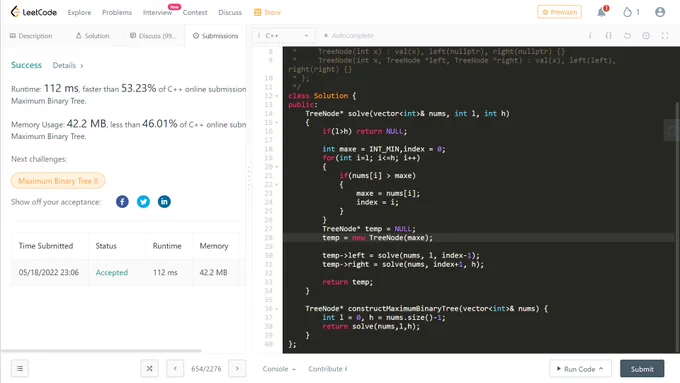Go to previous problem
Viewport: 680px width, 383px height.
[x=175, y=369]
